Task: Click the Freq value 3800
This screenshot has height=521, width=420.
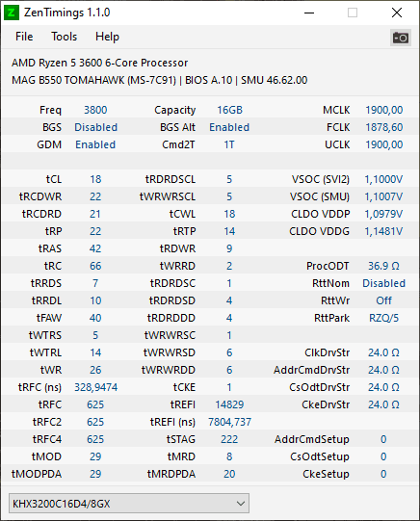Action: (x=95, y=110)
